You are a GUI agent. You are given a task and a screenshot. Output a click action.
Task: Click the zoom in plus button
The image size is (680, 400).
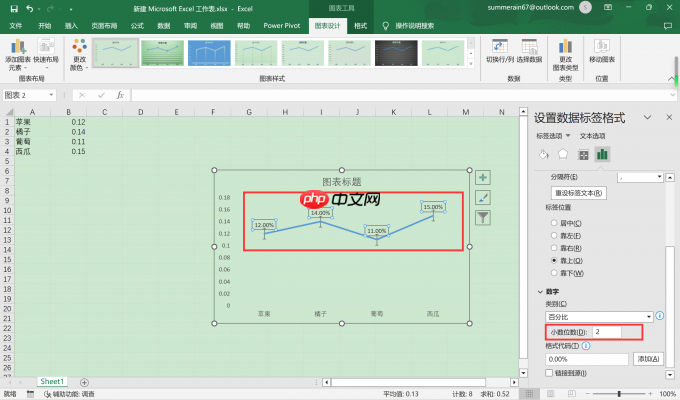click(650, 394)
